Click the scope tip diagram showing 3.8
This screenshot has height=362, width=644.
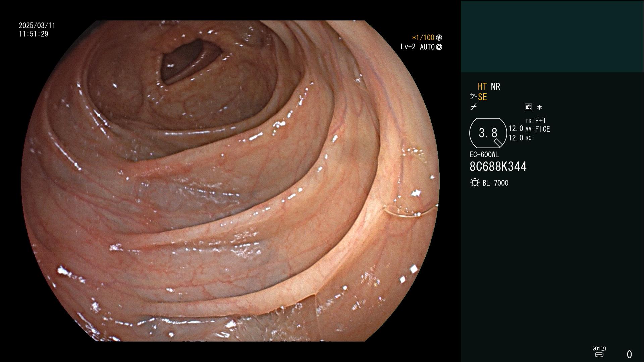click(x=488, y=133)
